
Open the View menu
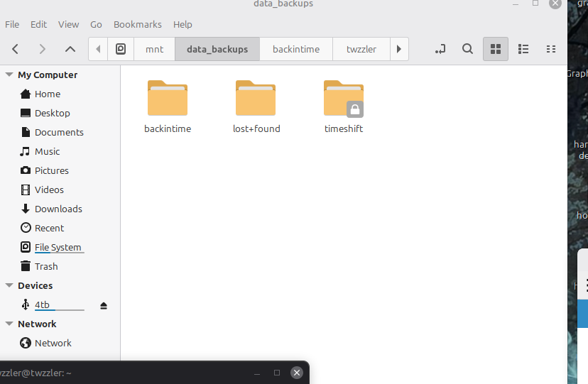click(68, 24)
